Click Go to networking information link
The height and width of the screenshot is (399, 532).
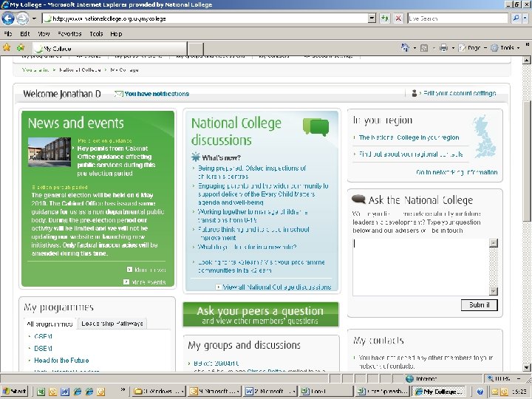pos(457,172)
